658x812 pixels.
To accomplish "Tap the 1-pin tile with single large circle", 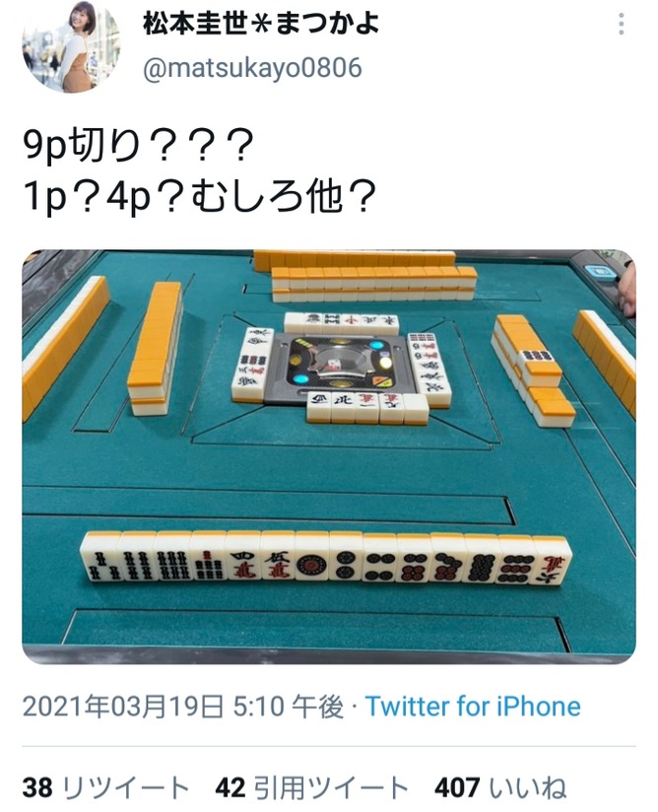I will (311, 558).
